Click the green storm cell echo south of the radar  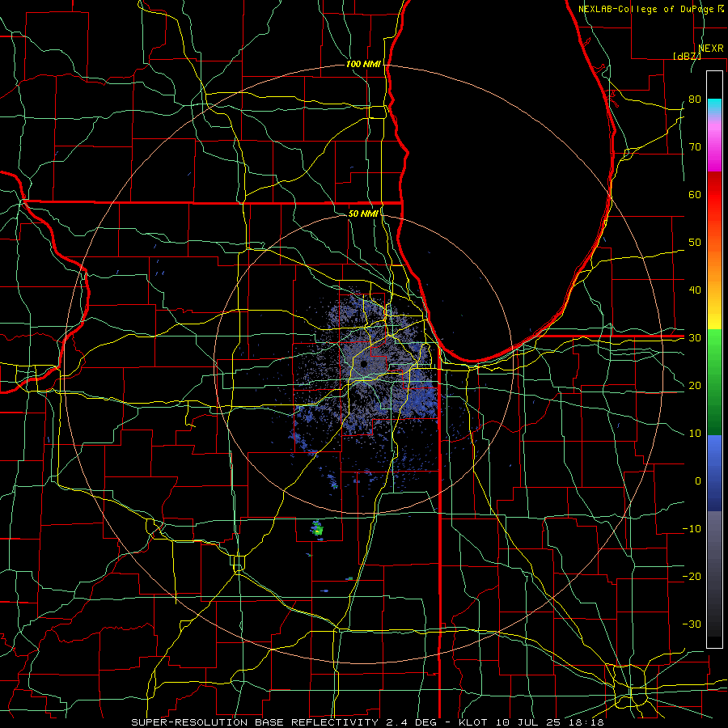point(318,529)
